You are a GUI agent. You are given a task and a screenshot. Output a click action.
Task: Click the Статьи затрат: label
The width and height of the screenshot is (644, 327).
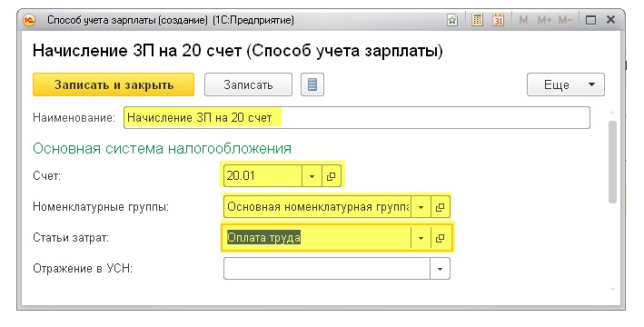[71, 238]
